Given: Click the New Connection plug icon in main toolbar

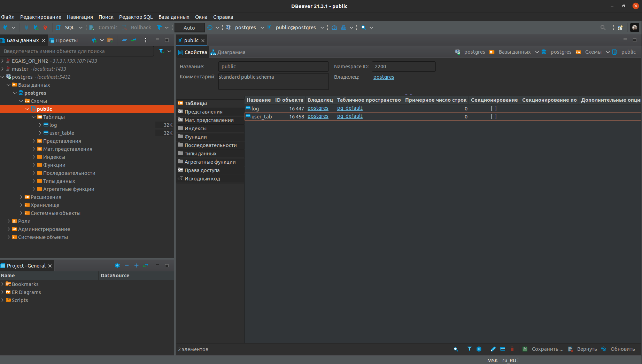Looking at the screenshot, I should pyautogui.click(x=6, y=28).
